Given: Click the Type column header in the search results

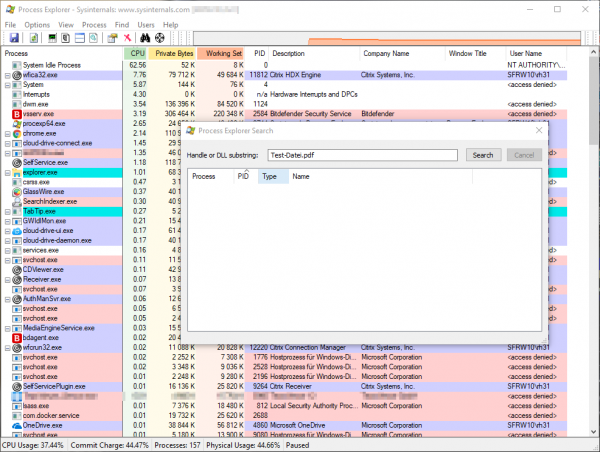Looking at the screenshot, I should coord(273,176).
